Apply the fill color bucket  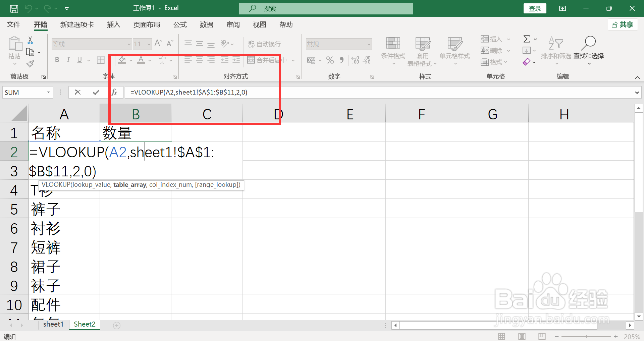click(x=122, y=60)
